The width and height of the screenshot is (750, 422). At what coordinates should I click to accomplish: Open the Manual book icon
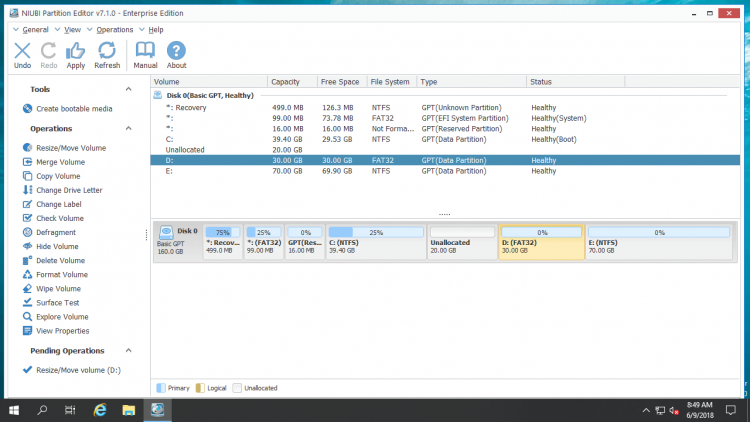[x=145, y=55]
